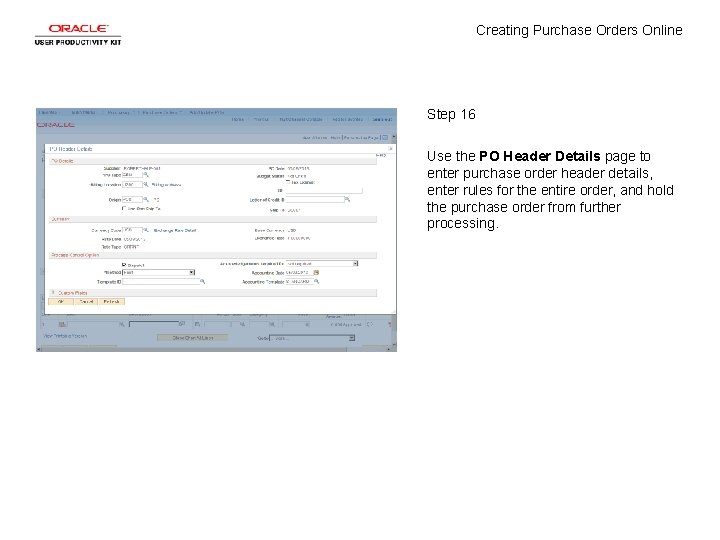Click Favorites menu in breadcrumb bar
The height and width of the screenshot is (540, 720).
[48, 112]
